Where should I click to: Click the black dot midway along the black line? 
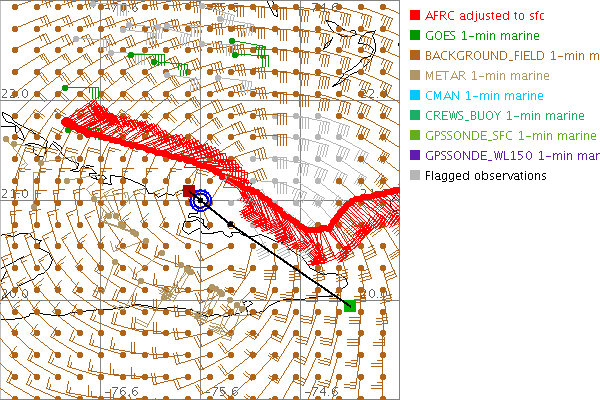230,222
